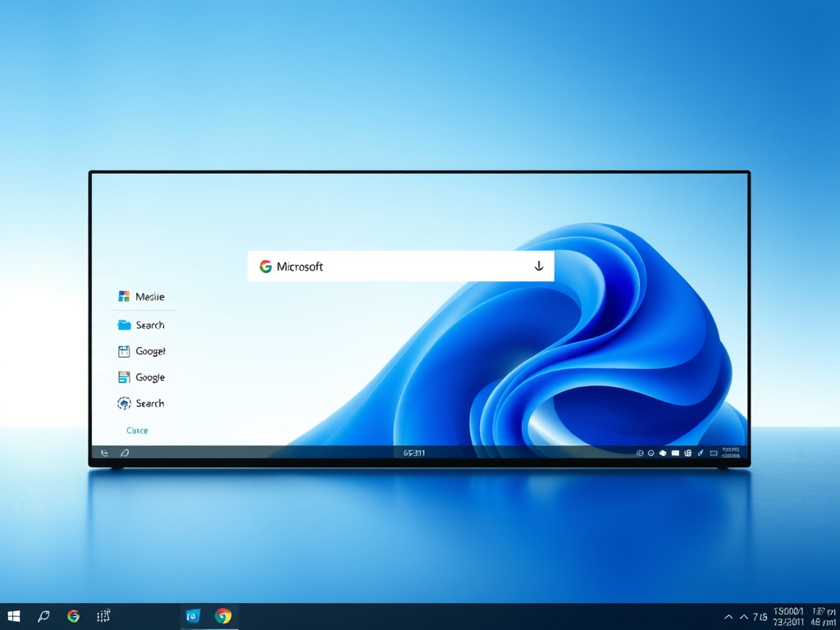Image resolution: width=840 pixels, height=630 pixels.
Task: Open the Google list entry
Action: (x=141, y=377)
